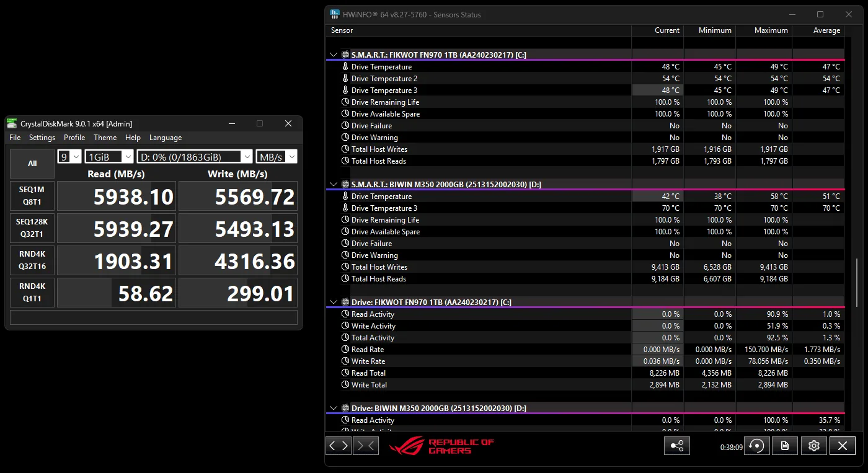Click drive icon of Drive: BIWIN M350 header
The image size is (868, 473).
345,408
